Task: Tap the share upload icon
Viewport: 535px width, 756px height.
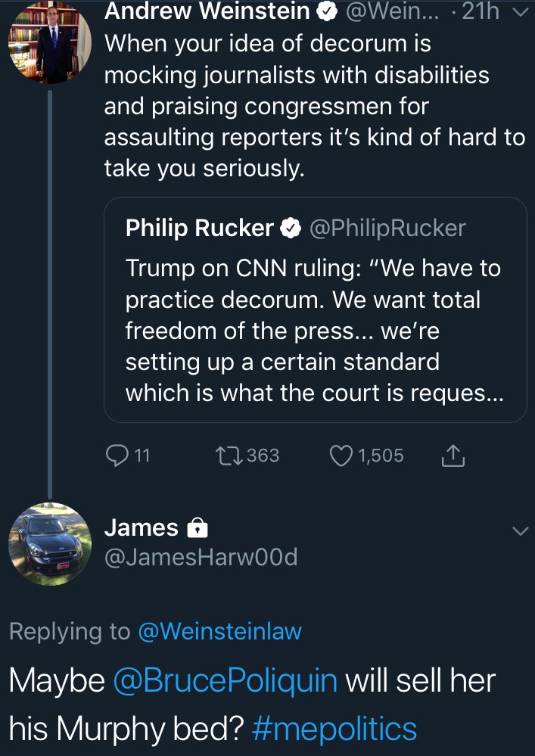Action: click(453, 456)
